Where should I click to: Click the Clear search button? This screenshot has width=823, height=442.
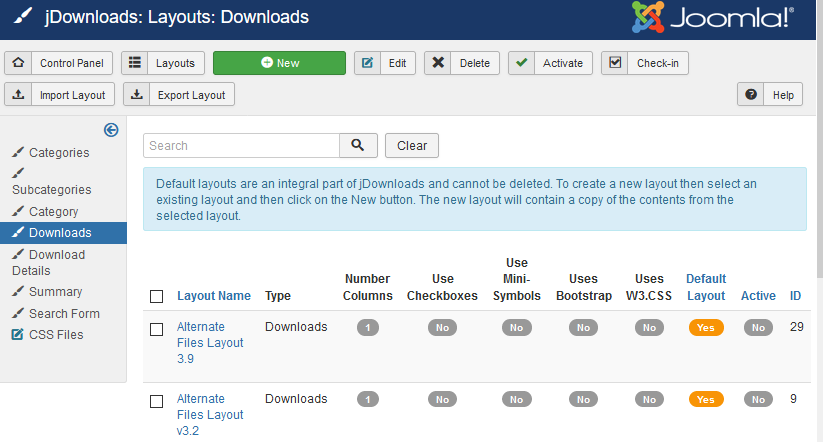click(412, 145)
